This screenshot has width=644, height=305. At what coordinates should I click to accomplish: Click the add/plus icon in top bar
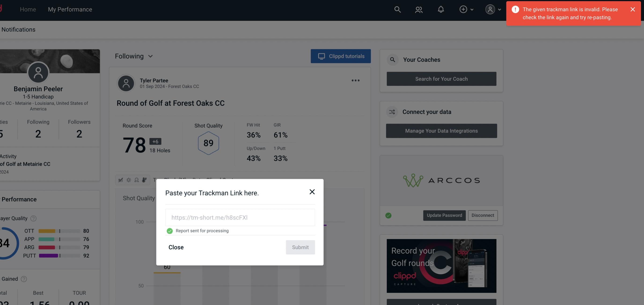[463, 9]
